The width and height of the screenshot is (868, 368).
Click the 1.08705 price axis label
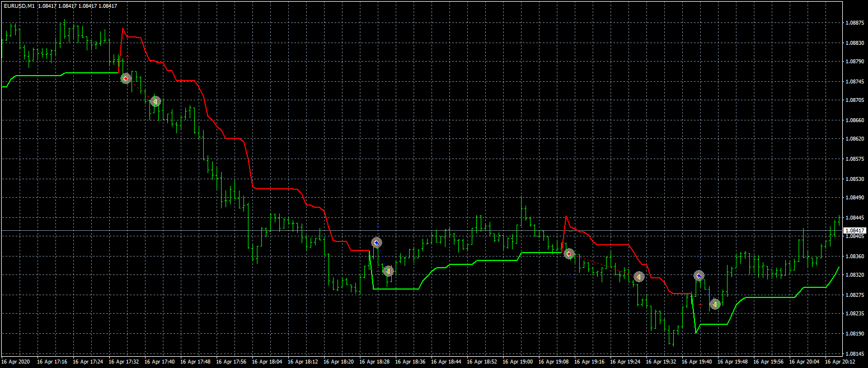856,100
